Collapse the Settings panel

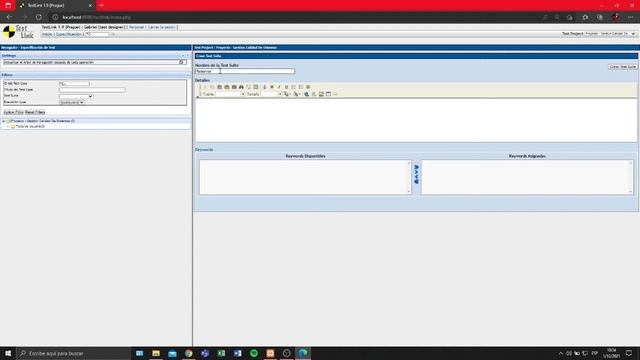pyautogui.click(x=188, y=56)
